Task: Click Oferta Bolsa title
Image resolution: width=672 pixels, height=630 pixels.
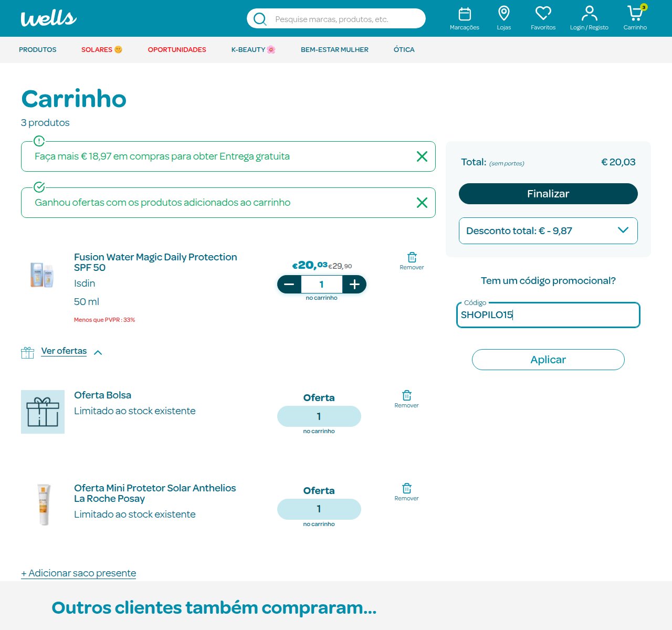Action: tap(102, 395)
